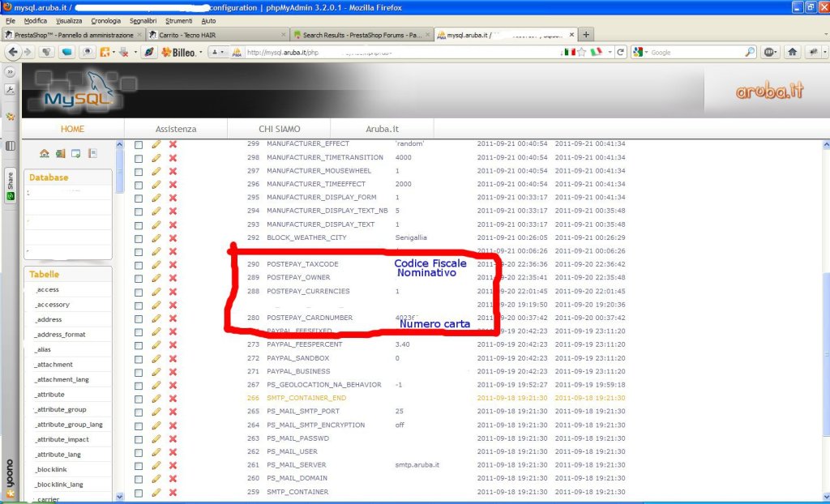Open a new tab with the plus button
The image size is (830, 504).
point(586,35)
